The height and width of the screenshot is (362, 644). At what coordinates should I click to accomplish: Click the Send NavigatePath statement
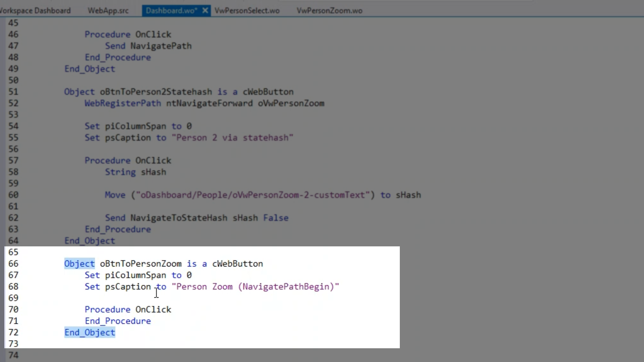pyautogui.click(x=148, y=46)
